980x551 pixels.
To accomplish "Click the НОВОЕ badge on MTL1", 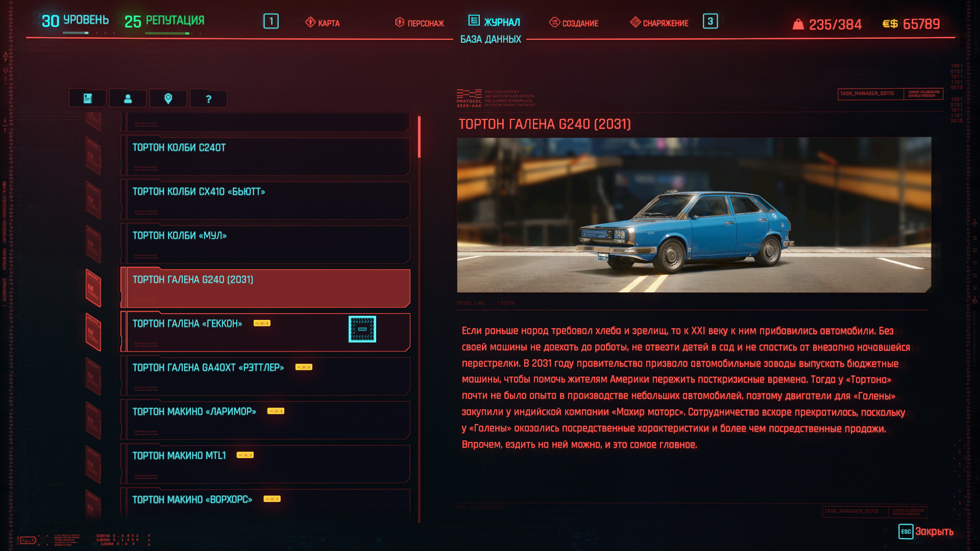I will 245,455.
